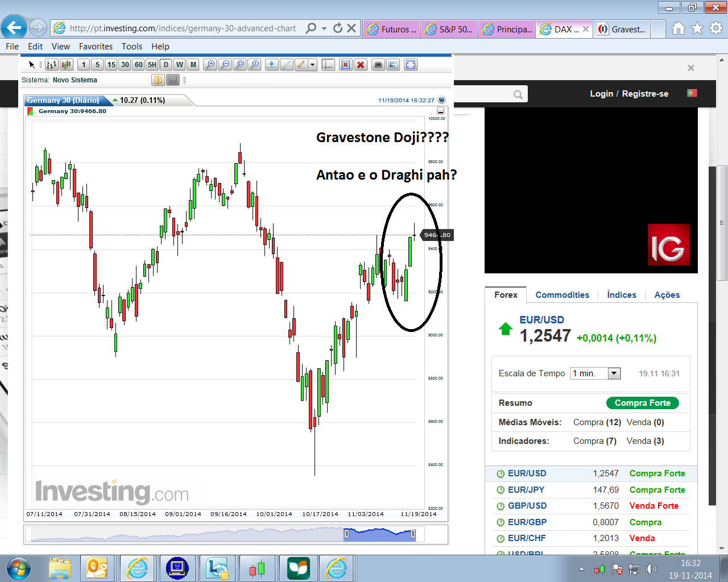Select the monthly (M) timeframe button
Viewport: 728px width, 582px height.
pos(193,65)
